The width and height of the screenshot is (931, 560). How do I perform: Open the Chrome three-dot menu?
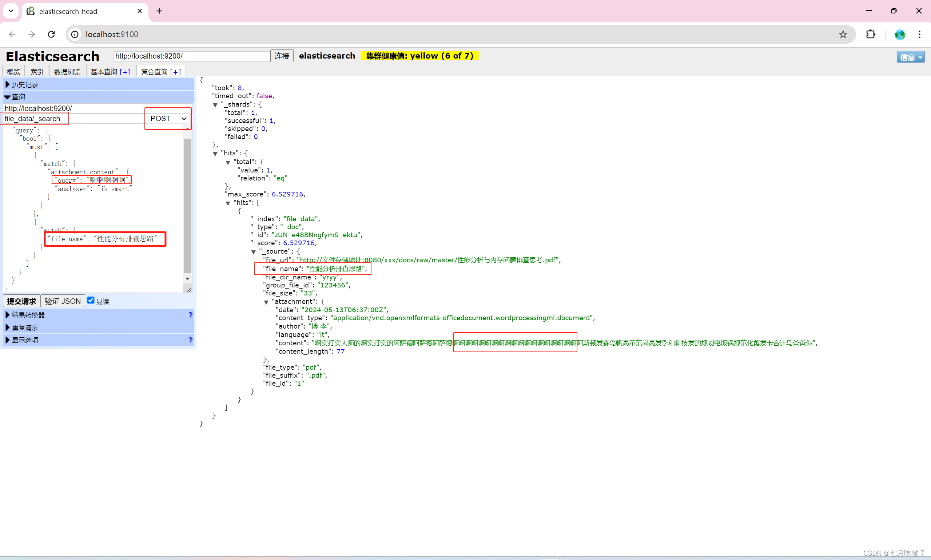tap(919, 34)
